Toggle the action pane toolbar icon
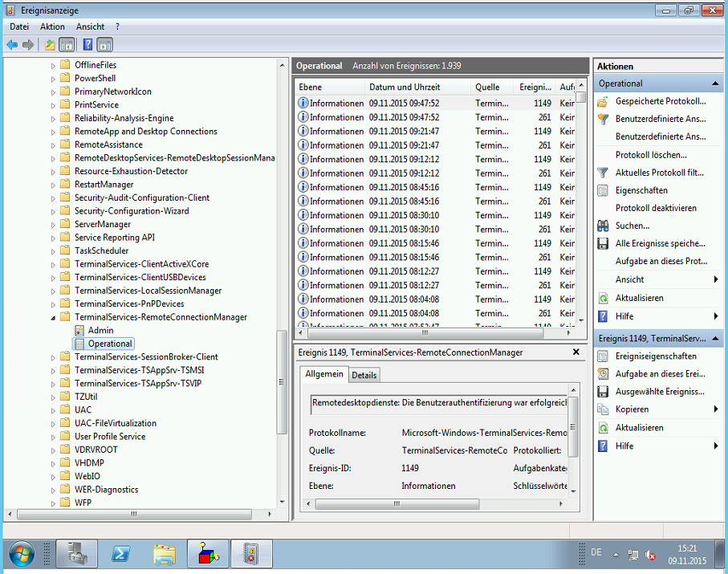This screenshot has height=574, width=728. click(105, 45)
